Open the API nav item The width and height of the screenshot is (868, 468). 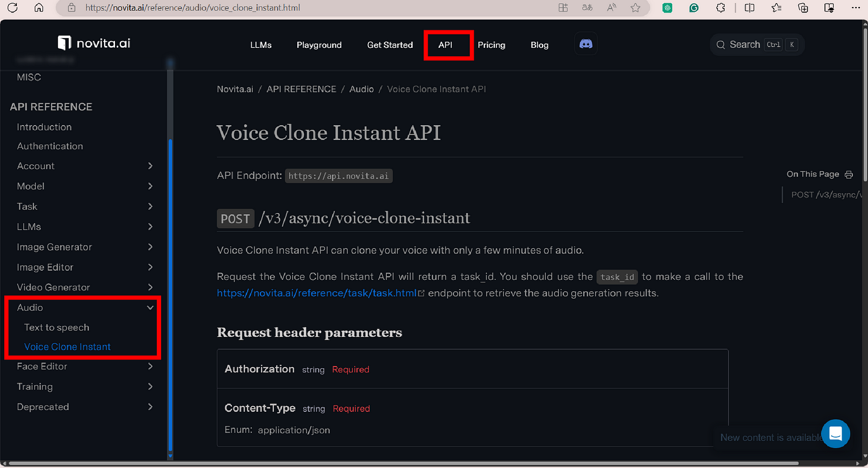(445, 45)
